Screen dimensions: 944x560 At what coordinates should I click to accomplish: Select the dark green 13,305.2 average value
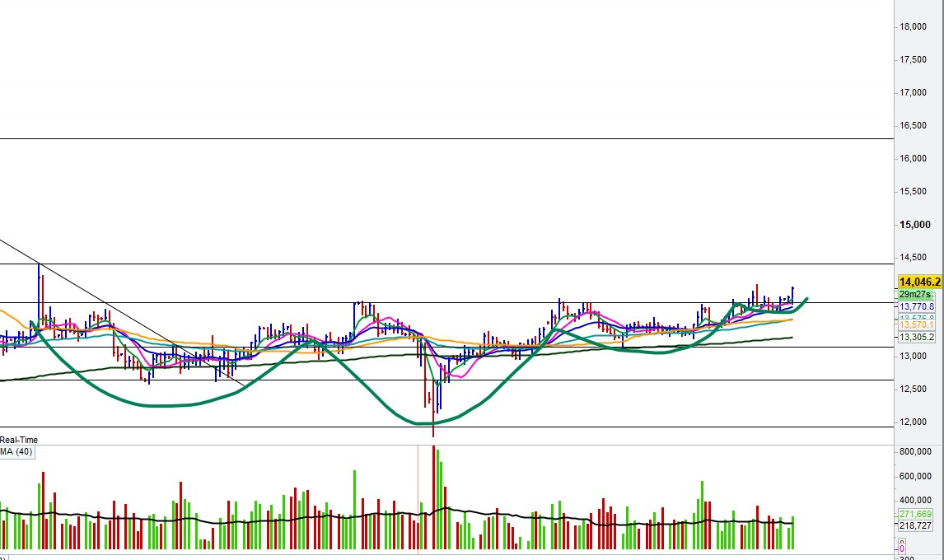917,337
